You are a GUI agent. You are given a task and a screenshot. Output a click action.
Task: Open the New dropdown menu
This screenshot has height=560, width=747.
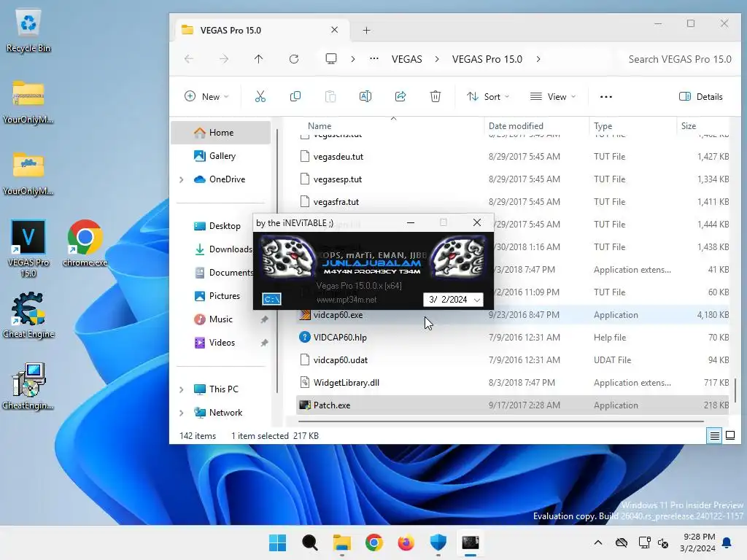pos(206,97)
